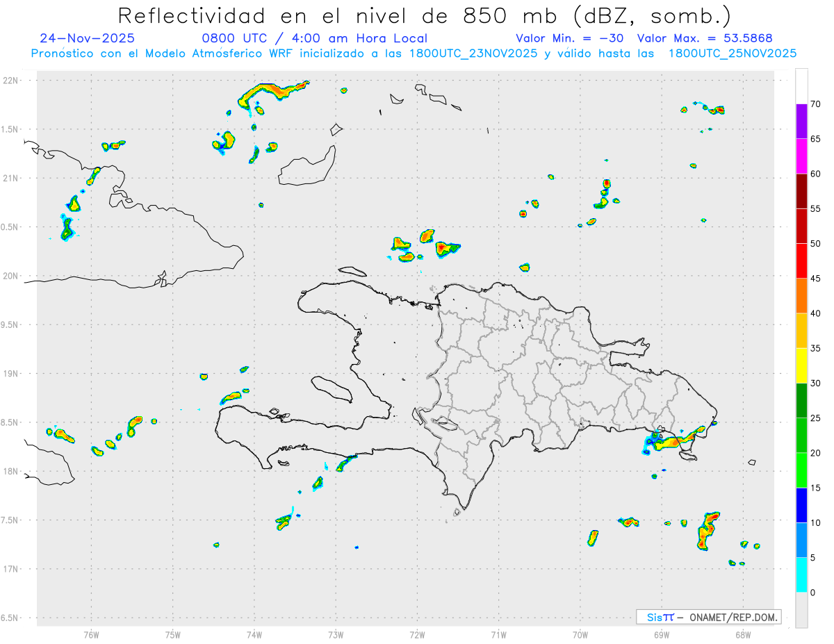Select the medium green 20–25 dBZ band
Viewport: 834px width, 644px height.
pos(801,436)
